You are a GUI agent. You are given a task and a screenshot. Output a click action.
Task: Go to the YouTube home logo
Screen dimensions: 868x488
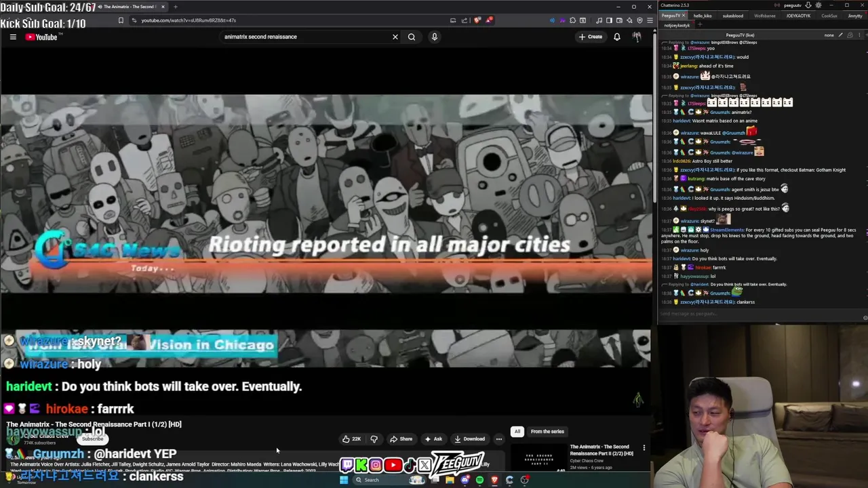(41, 37)
